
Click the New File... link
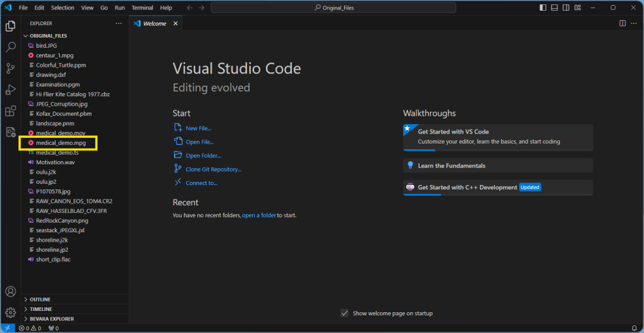198,128
